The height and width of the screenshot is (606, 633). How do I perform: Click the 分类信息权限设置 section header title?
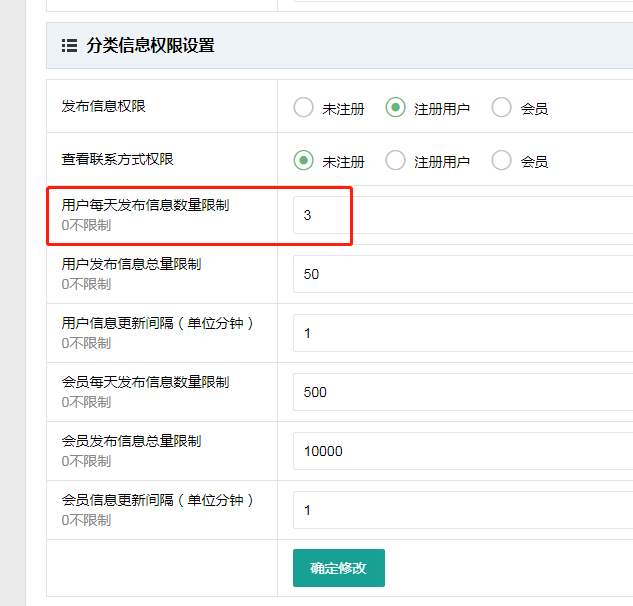point(150,45)
